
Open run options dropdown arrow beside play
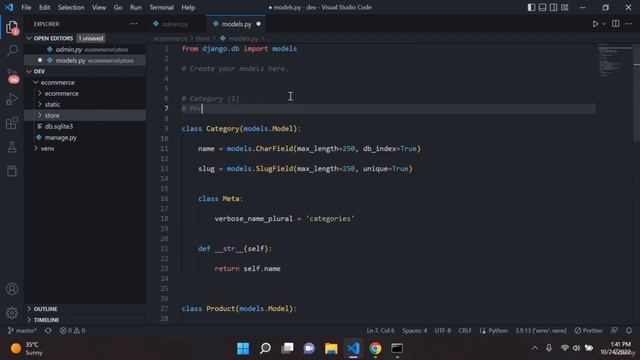(x=604, y=24)
